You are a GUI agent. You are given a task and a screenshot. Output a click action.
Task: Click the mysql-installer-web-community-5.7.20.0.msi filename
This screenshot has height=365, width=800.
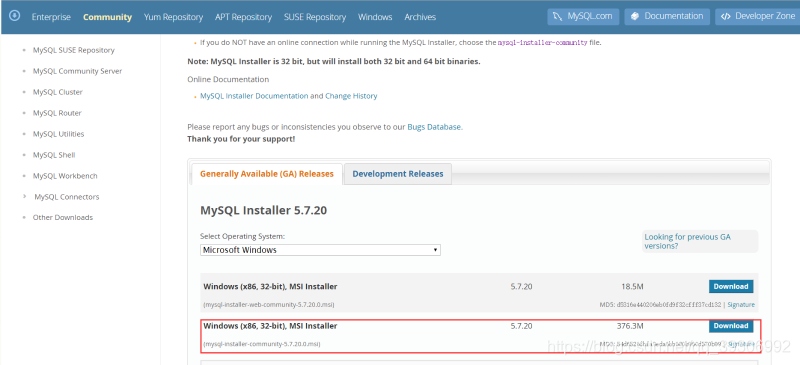coord(269,305)
